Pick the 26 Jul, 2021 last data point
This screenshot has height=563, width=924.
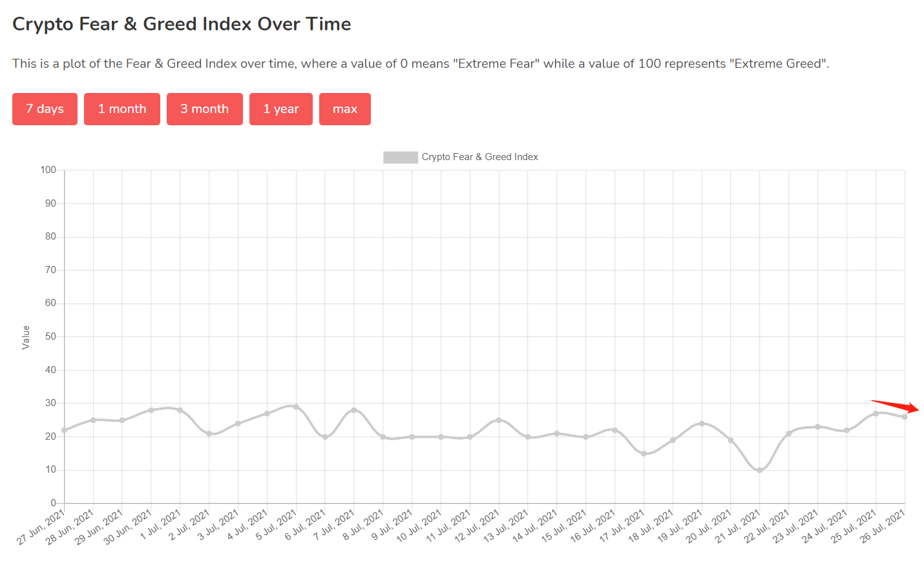(x=905, y=417)
